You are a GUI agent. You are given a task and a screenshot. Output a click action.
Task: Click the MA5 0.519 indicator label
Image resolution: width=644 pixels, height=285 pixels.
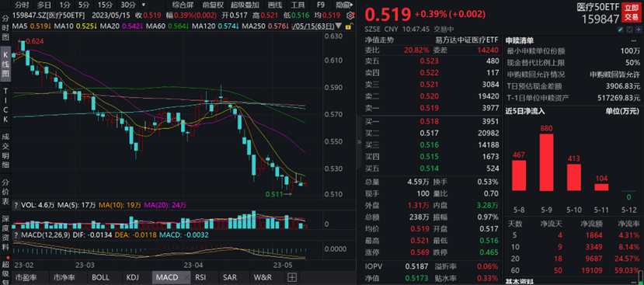coord(31,26)
